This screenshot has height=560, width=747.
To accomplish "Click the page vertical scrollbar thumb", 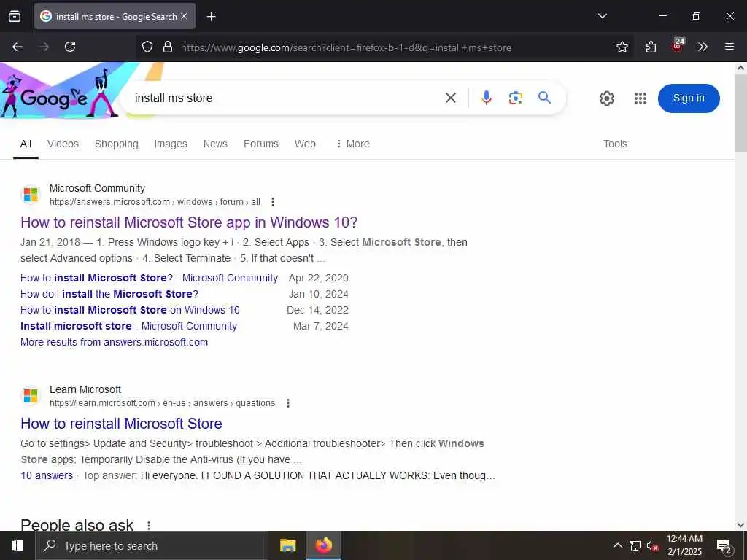I will pos(740,113).
